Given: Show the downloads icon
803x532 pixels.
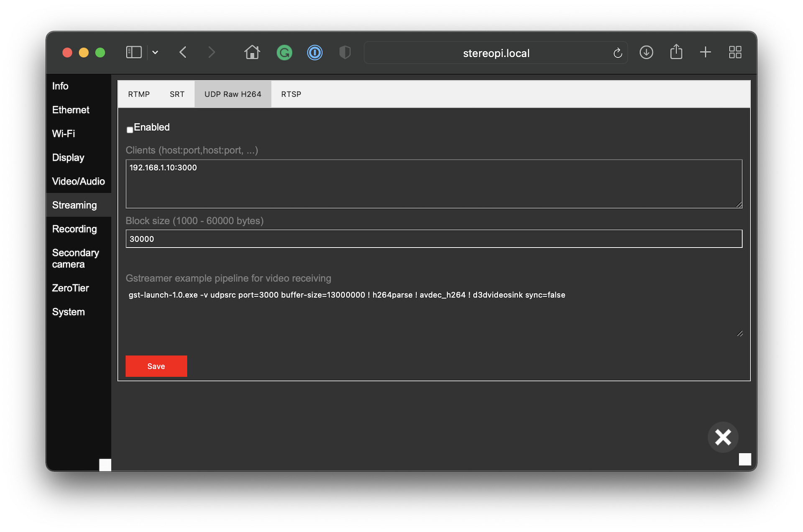Looking at the screenshot, I should coord(646,52).
